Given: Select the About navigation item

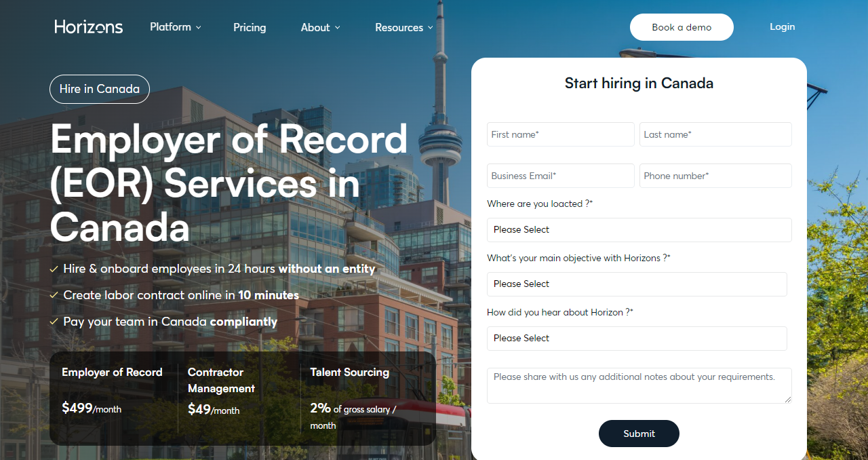Looking at the screenshot, I should (315, 27).
